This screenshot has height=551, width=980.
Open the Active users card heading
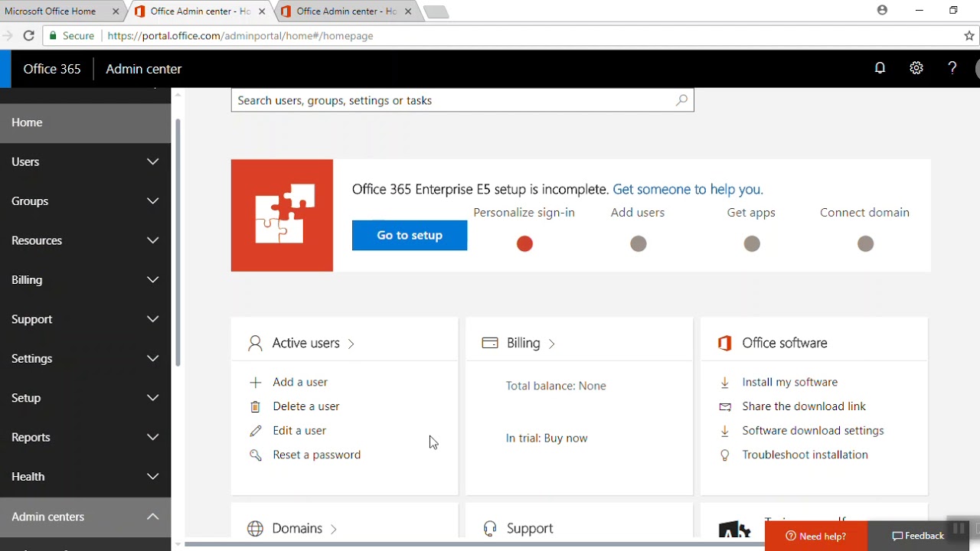[x=314, y=343]
